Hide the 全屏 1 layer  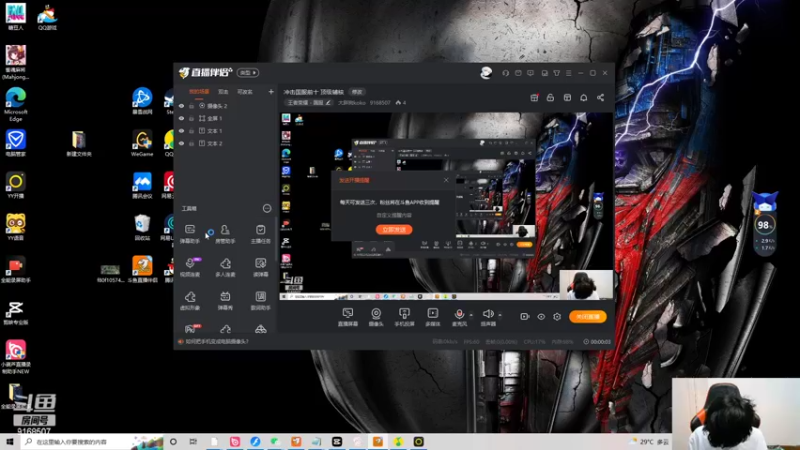(x=181, y=118)
